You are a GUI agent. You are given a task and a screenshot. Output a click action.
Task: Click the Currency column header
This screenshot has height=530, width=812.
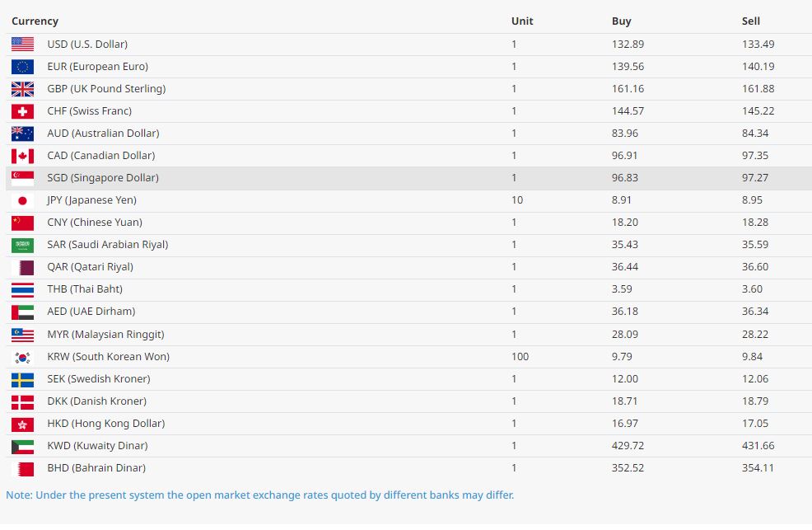click(x=35, y=21)
